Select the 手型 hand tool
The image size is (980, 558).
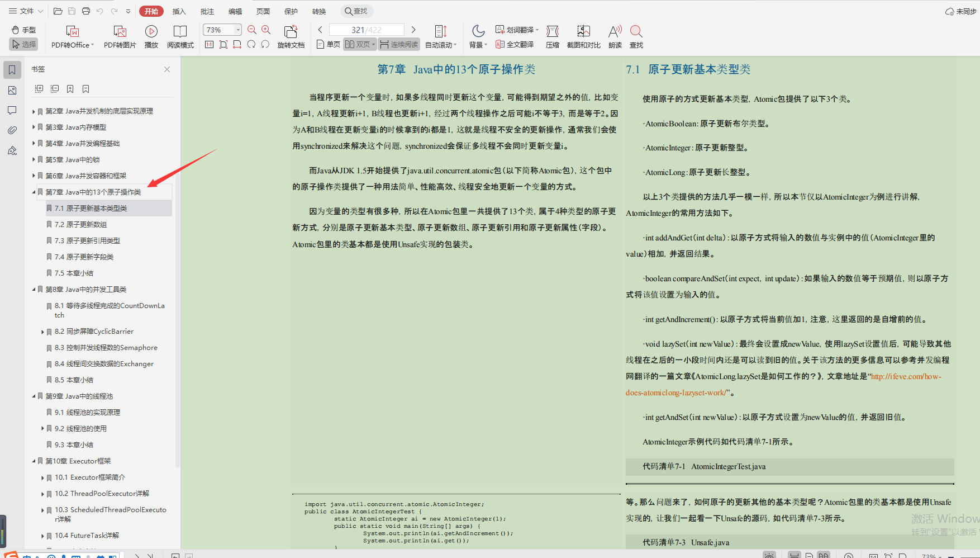23,30
